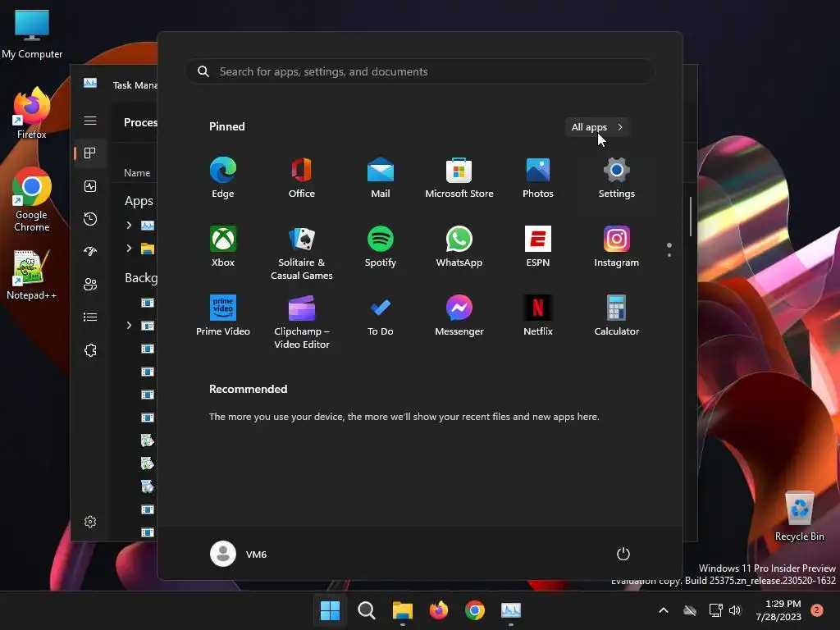
Task: Toggle Task Manager hamburger navigation menu
Action: tap(90, 121)
